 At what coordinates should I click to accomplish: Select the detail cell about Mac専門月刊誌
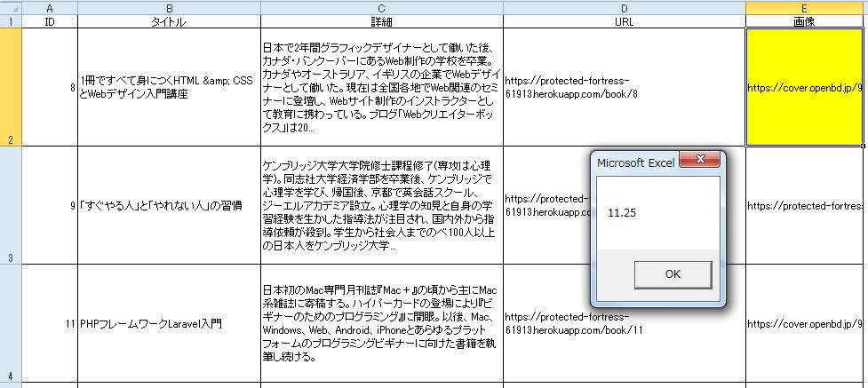coord(381,323)
